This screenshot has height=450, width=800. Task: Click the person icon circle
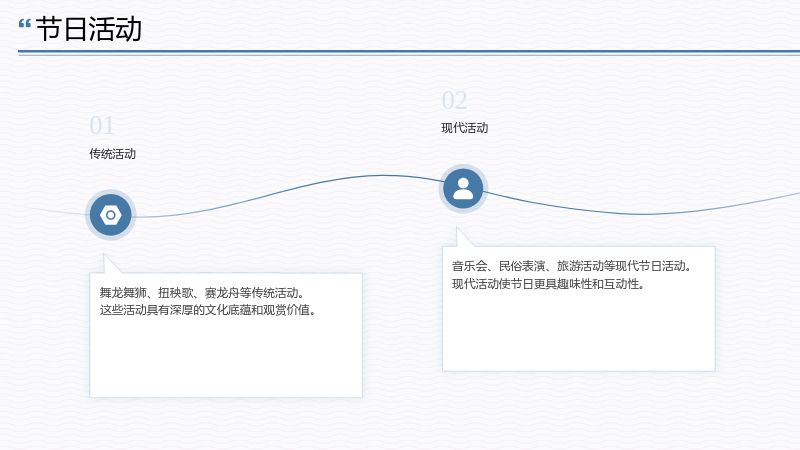(463, 189)
